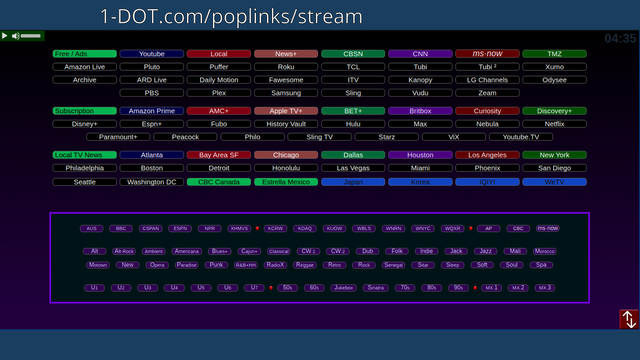Open Chicago local news
The width and height of the screenshot is (640, 360).
286,155
